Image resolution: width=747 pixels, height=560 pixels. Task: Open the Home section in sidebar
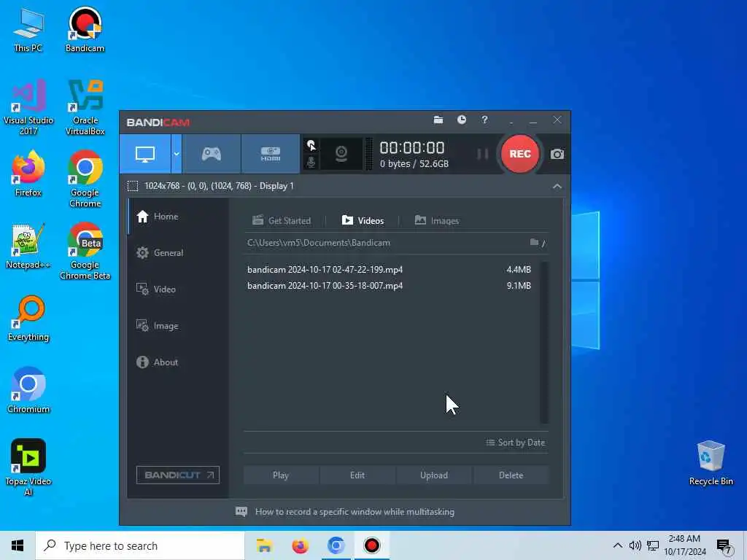point(178,217)
